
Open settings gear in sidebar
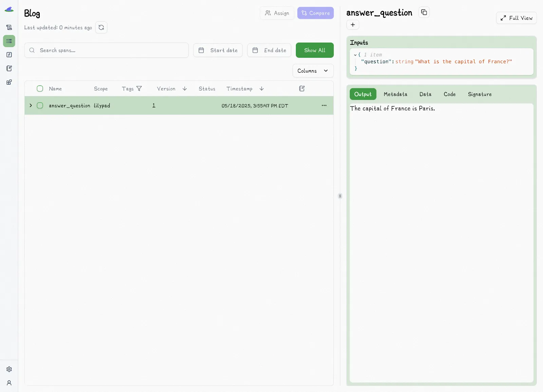[x=9, y=369]
